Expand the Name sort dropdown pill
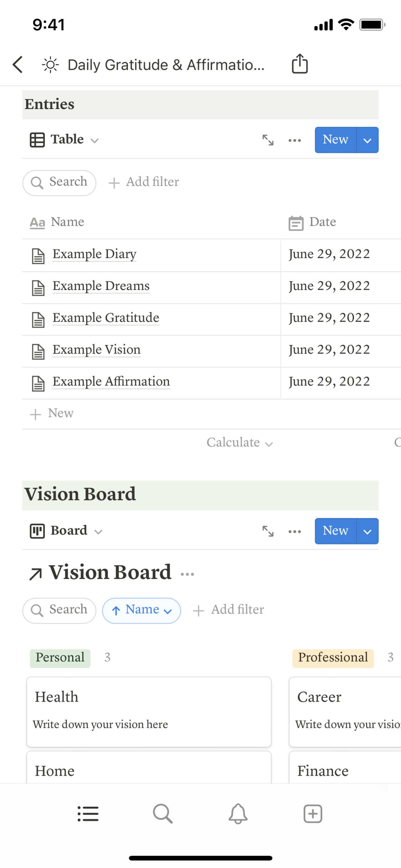Screen dimensions: 401x868 click(x=142, y=610)
